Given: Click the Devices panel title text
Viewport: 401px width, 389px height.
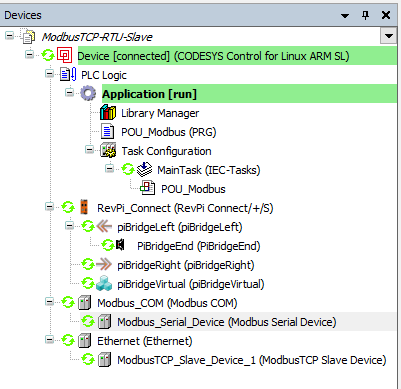Looking at the screenshot, I should point(23,15).
